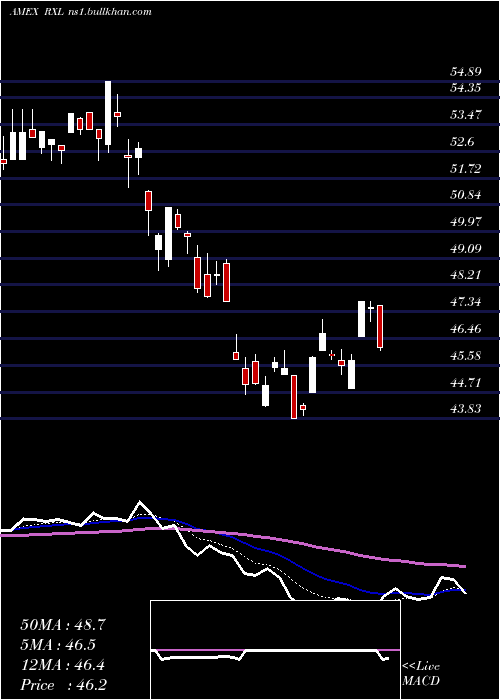Click the AMEX RXL chart title text

pos(80,12)
